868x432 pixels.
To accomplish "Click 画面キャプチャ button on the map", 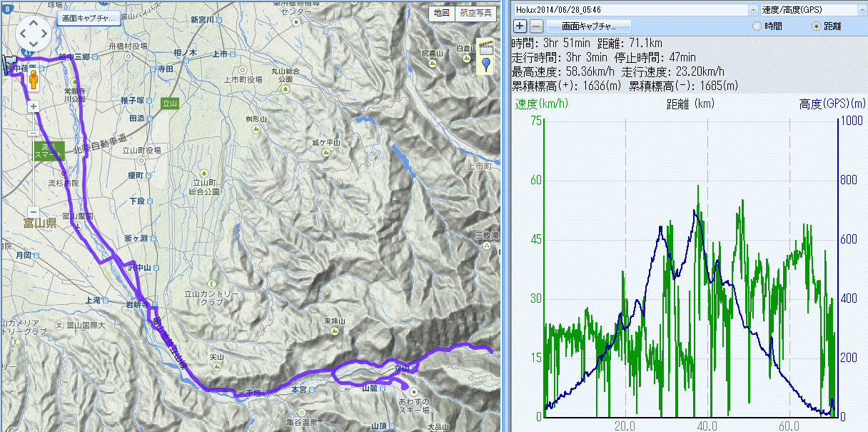I will (89, 18).
